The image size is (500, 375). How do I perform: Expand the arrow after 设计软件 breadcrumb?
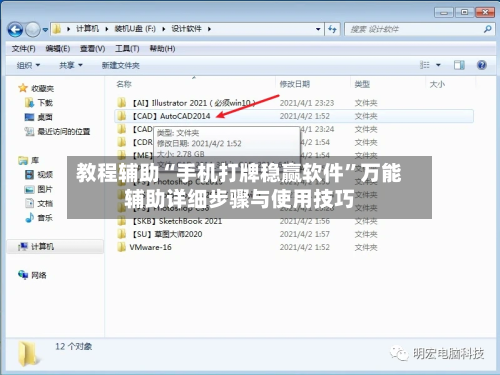coord(209,29)
